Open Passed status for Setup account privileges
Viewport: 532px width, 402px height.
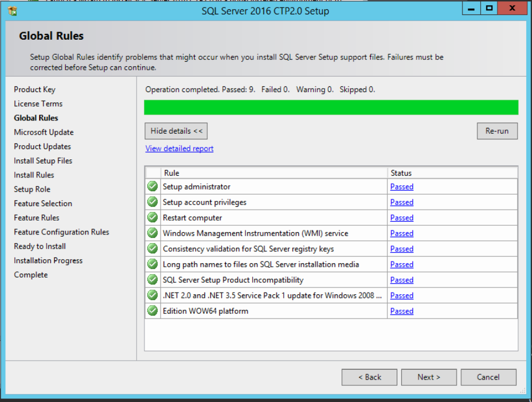[x=402, y=202]
